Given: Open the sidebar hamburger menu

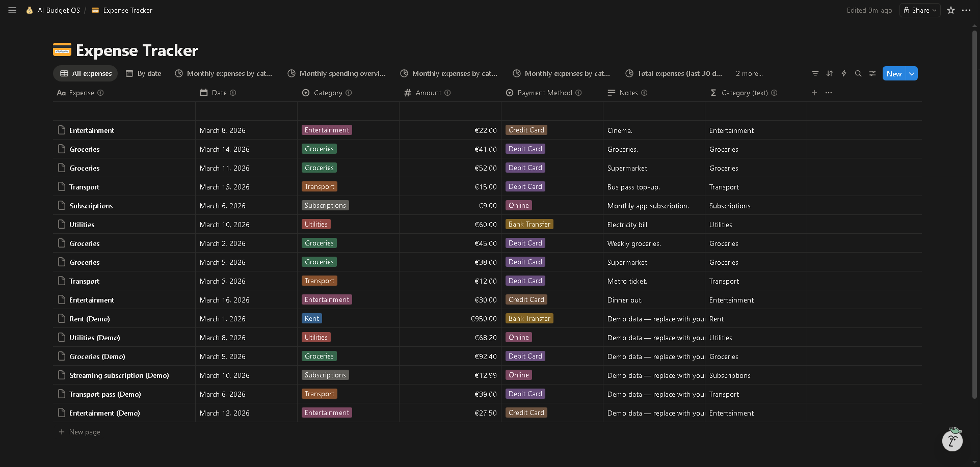Looking at the screenshot, I should click(x=12, y=10).
